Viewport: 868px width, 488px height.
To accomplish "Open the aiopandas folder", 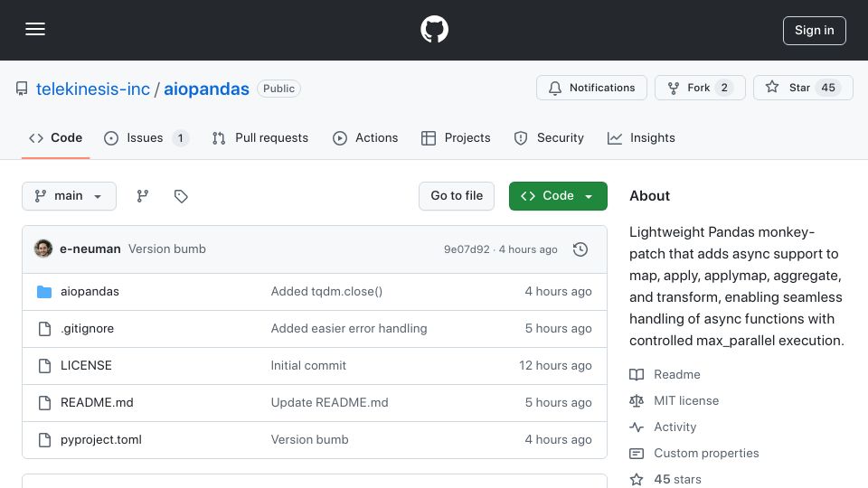I will [x=90, y=292].
